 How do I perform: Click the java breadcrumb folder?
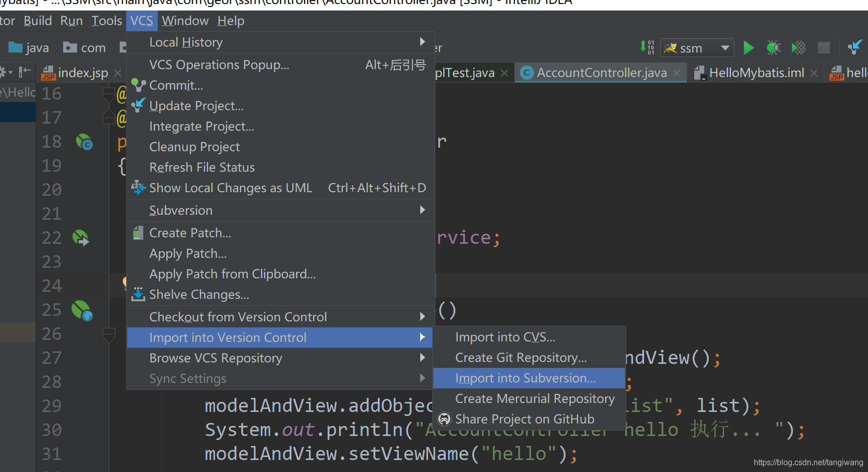point(29,48)
